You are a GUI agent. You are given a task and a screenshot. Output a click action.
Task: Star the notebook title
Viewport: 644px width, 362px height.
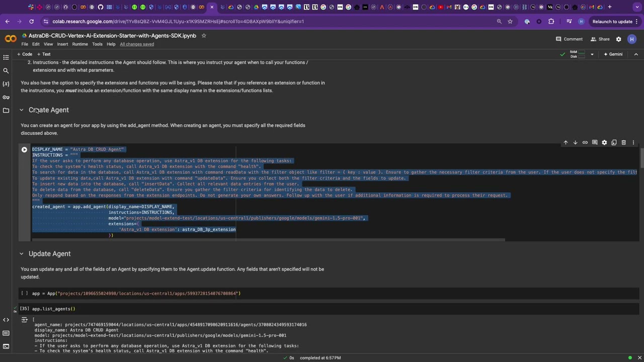(204, 36)
